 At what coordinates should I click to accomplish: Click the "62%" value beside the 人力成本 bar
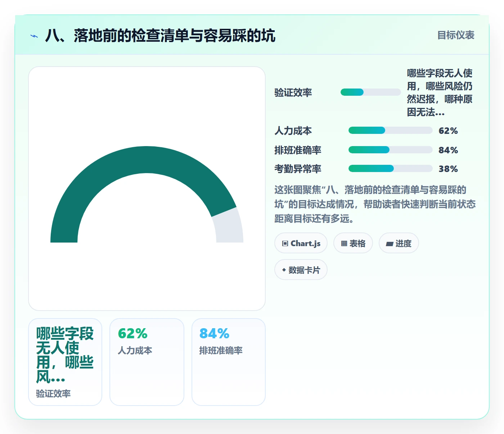point(448,131)
